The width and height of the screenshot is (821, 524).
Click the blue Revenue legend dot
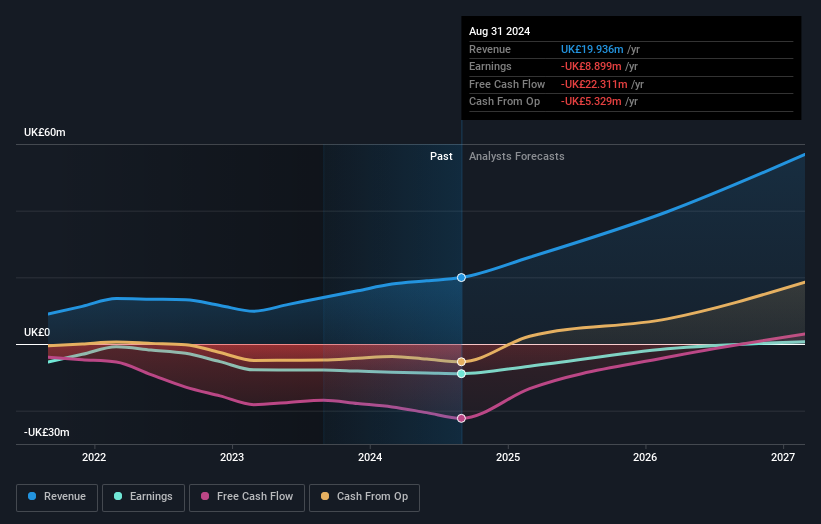point(32,496)
